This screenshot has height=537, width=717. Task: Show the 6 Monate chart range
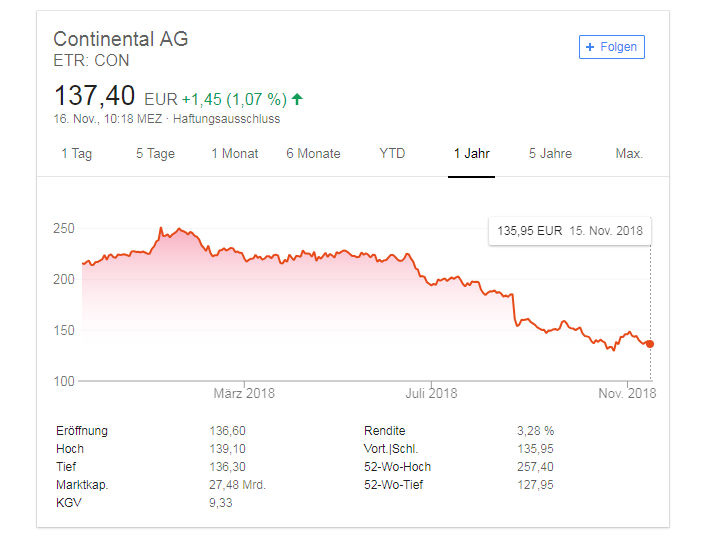point(313,154)
